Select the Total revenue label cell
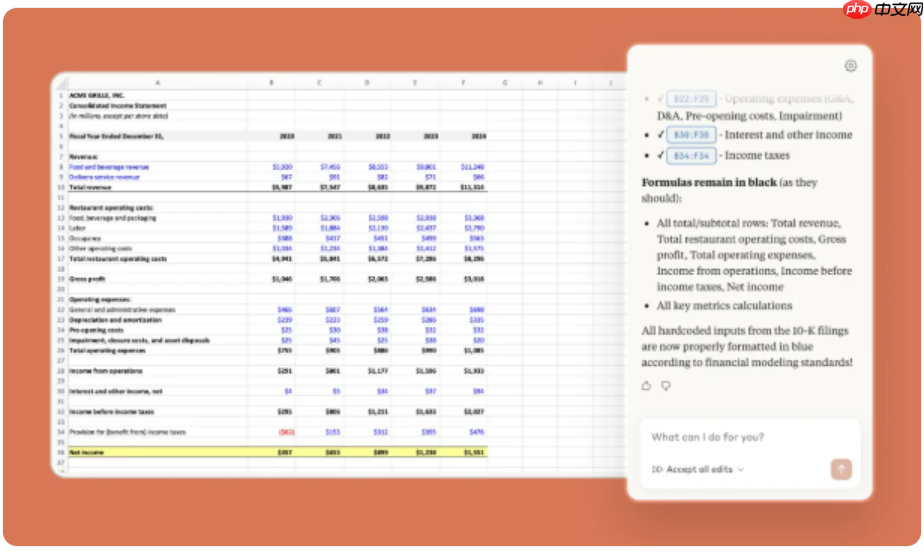The width and height of the screenshot is (924, 552). click(x=90, y=187)
